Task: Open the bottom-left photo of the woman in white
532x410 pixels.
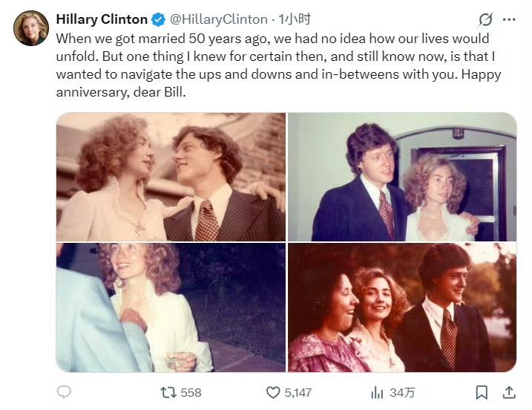Action: [171, 307]
